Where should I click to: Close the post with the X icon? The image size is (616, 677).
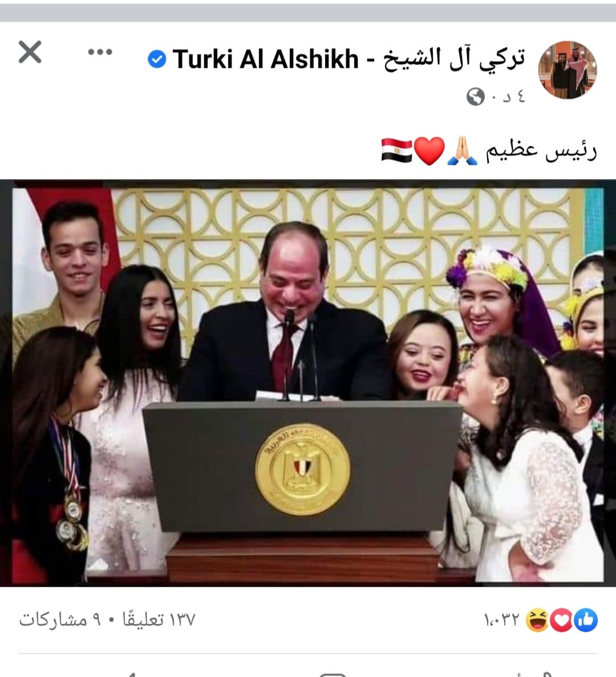tap(30, 52)
